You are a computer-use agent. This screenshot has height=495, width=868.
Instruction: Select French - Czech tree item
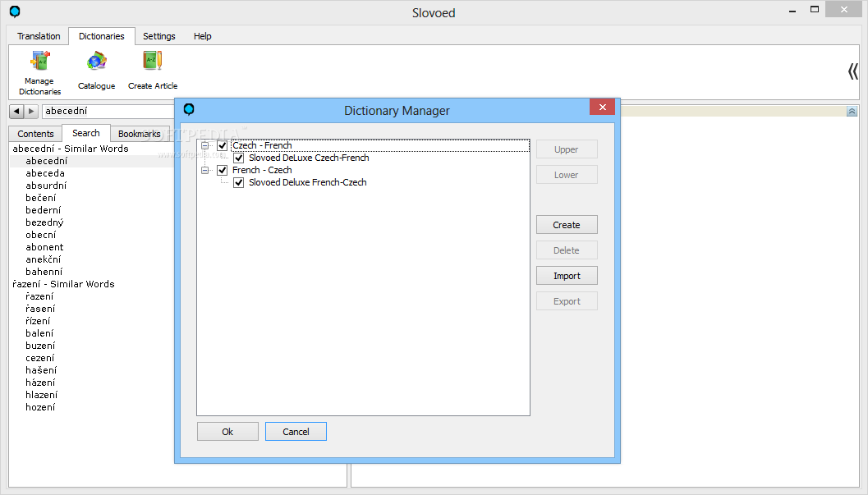262,171
